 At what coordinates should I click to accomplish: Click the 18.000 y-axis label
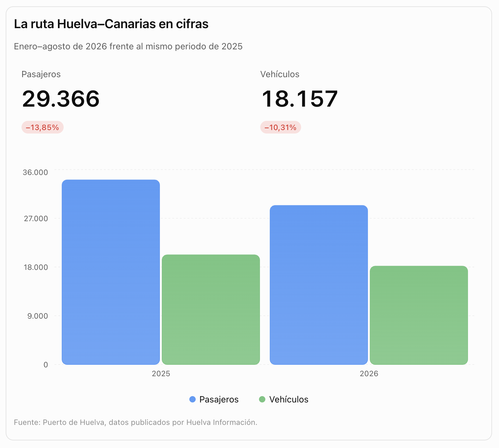[36, 267]
